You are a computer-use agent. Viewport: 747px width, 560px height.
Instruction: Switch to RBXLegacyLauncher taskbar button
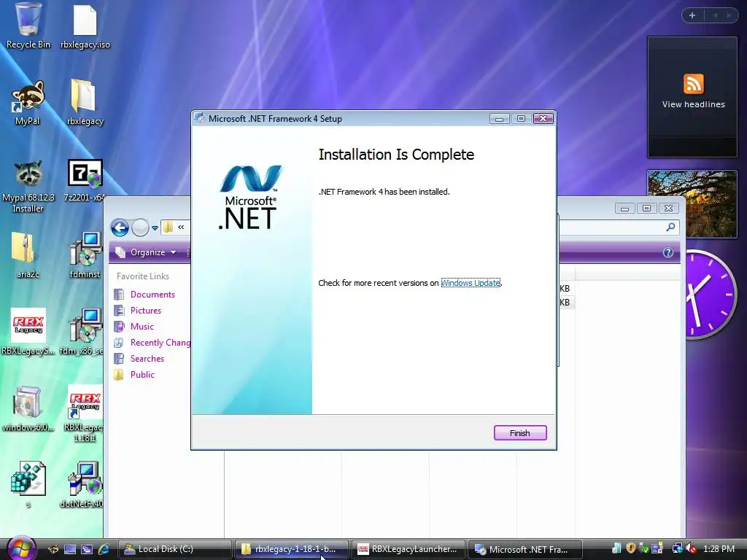[x=409, y=549]
